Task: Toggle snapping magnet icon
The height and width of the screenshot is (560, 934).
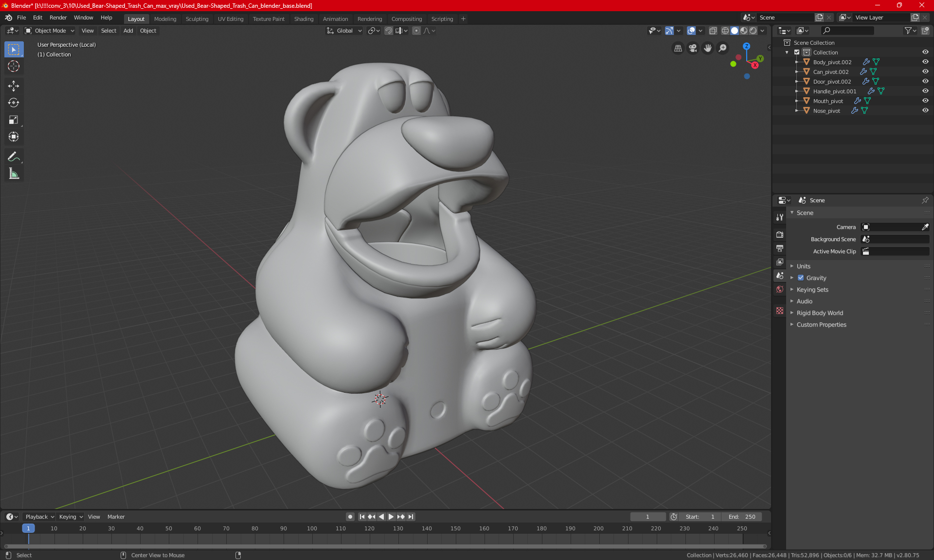Action: tap(388, 31)
